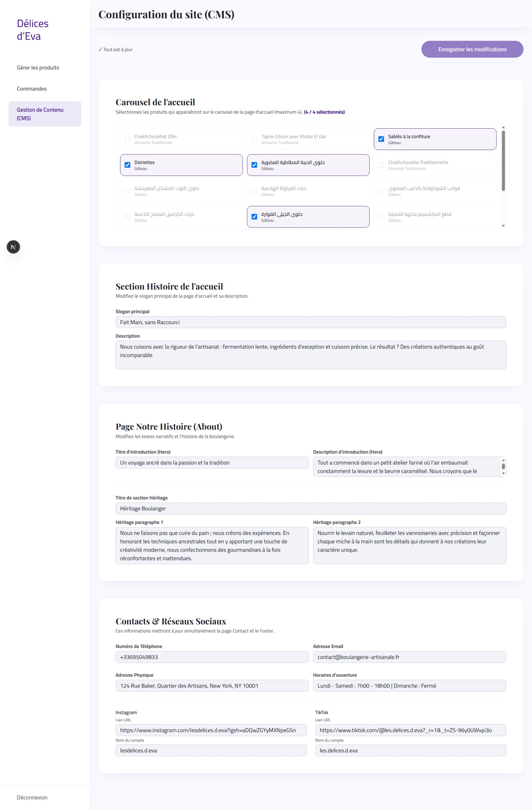Click the Déconnexion link
Image resolution: width=532 pixels, height=810 pixels.
click(x=32, y=797)
